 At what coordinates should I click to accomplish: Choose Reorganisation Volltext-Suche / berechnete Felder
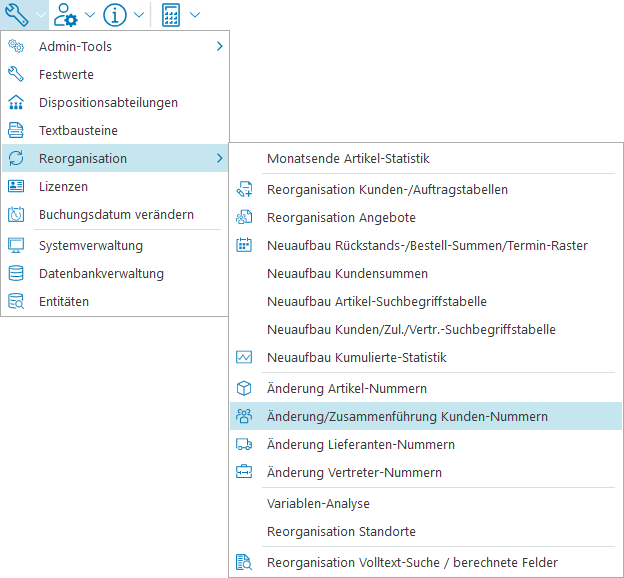coord(412,562)
